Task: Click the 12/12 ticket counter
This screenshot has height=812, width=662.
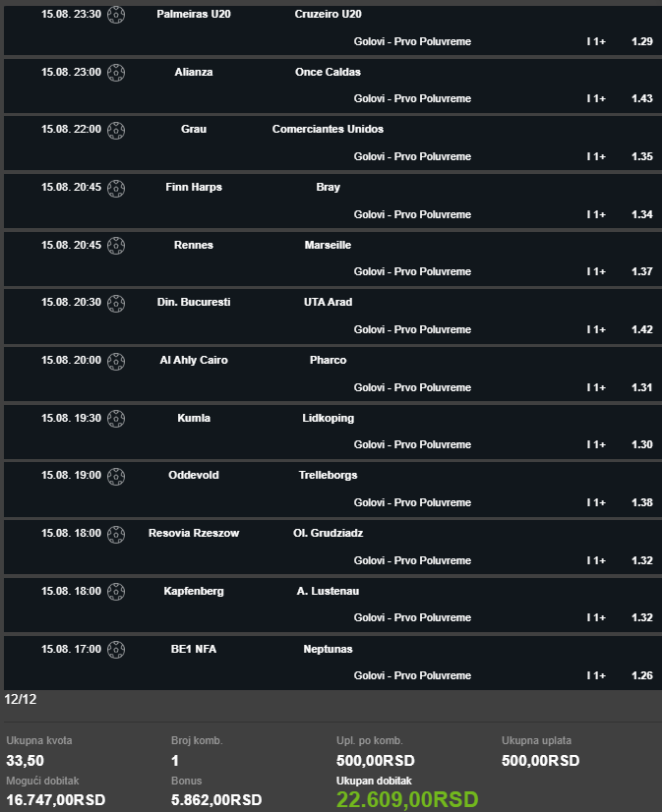Action: click(21, 699)
